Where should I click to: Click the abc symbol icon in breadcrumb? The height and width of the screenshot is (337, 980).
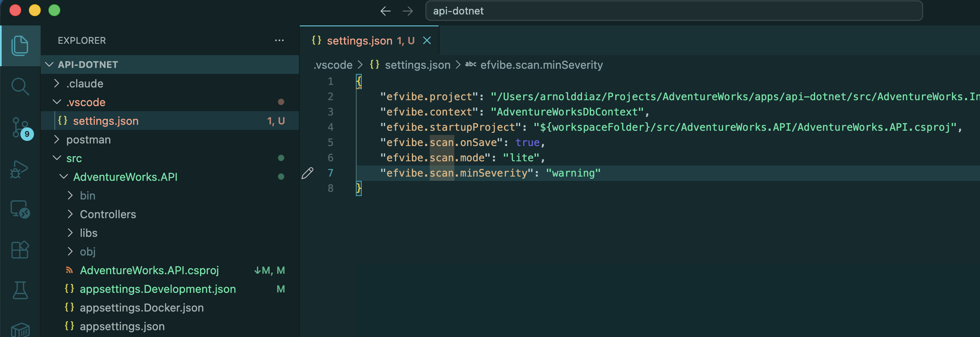click(x=470, y=64)
